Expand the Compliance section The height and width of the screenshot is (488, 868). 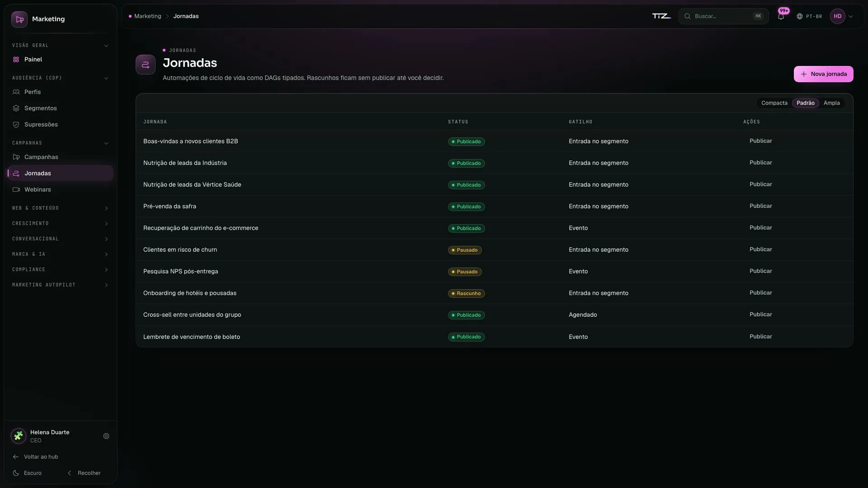point(60,270)
